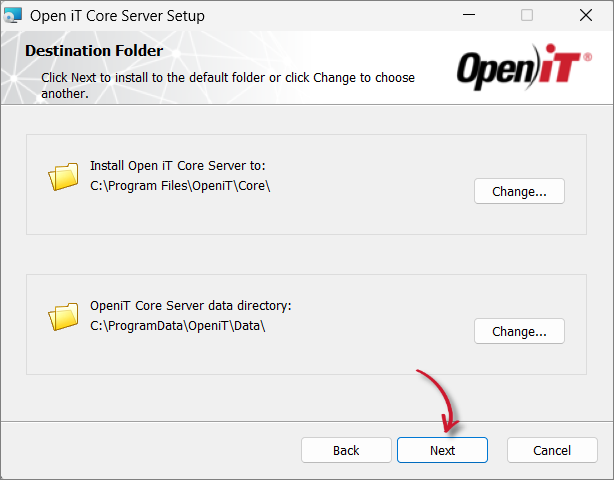Change the Core Server data directory
The image size is (614, 480).
tap(519, 331)
